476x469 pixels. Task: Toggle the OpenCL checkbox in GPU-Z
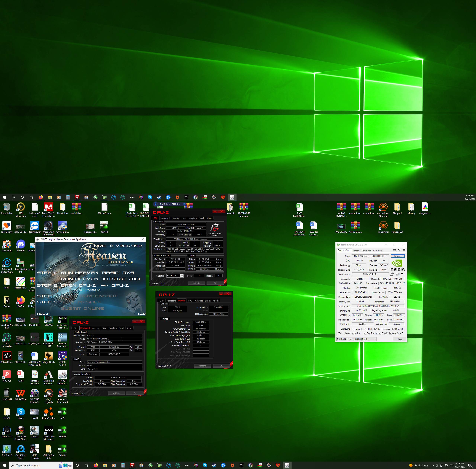[x=353, y=329]
